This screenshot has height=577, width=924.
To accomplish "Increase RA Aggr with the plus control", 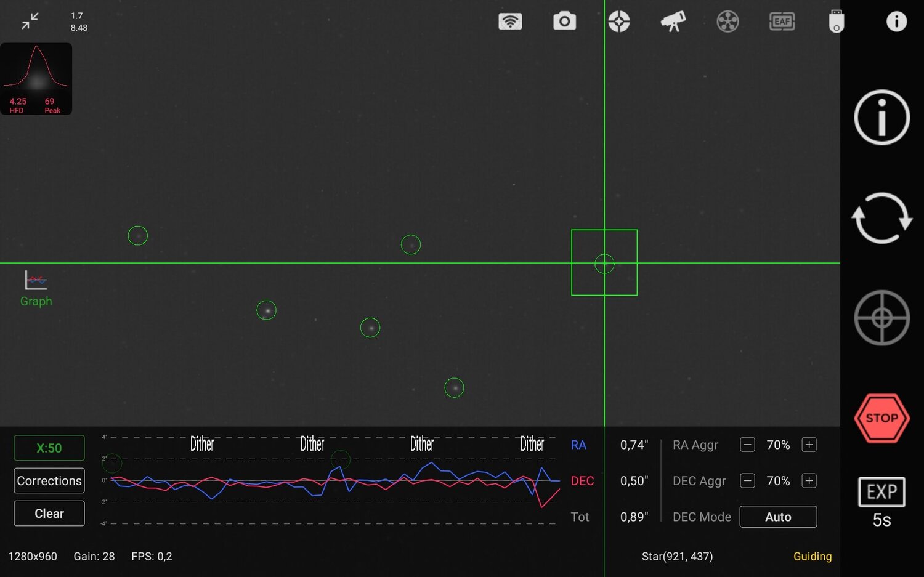I will [x=809, y=445].
